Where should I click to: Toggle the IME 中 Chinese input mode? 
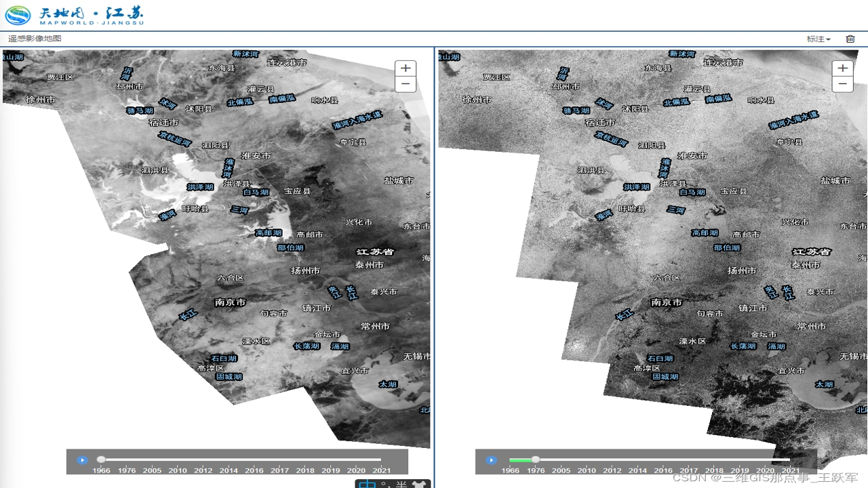(367, 484)
